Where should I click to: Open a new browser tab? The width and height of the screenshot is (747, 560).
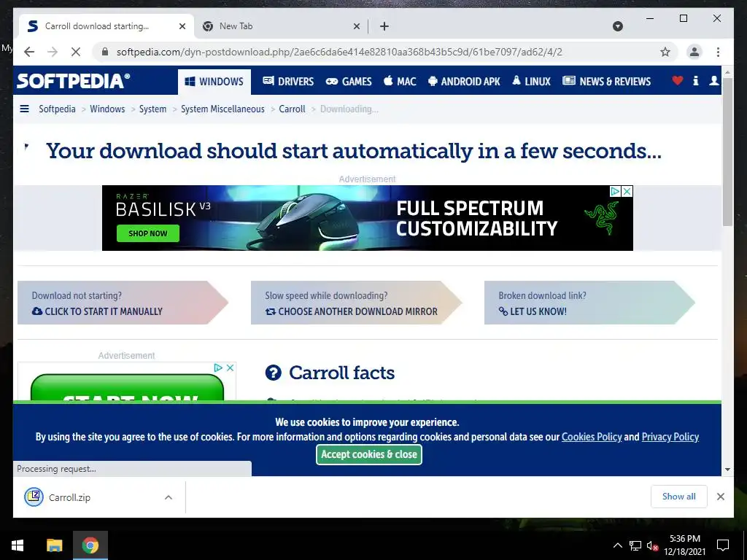click(x=384, y=26)
